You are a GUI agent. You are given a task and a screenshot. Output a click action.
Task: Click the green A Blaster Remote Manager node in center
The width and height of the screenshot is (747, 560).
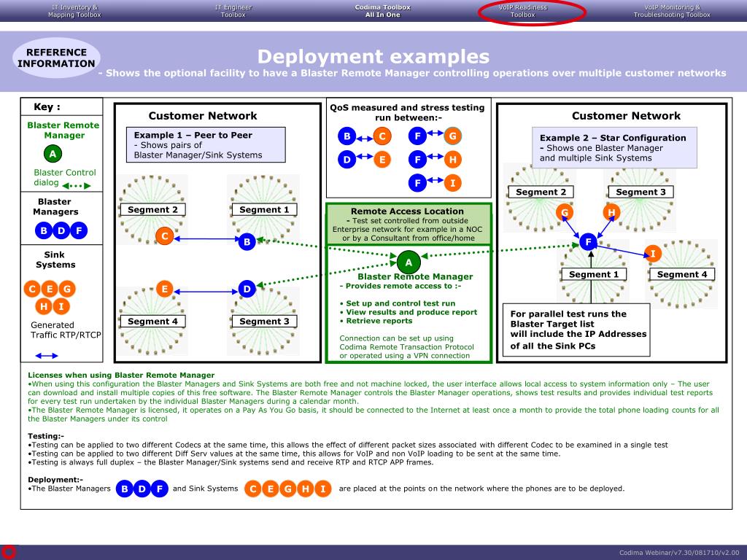[x=409, y=262]
